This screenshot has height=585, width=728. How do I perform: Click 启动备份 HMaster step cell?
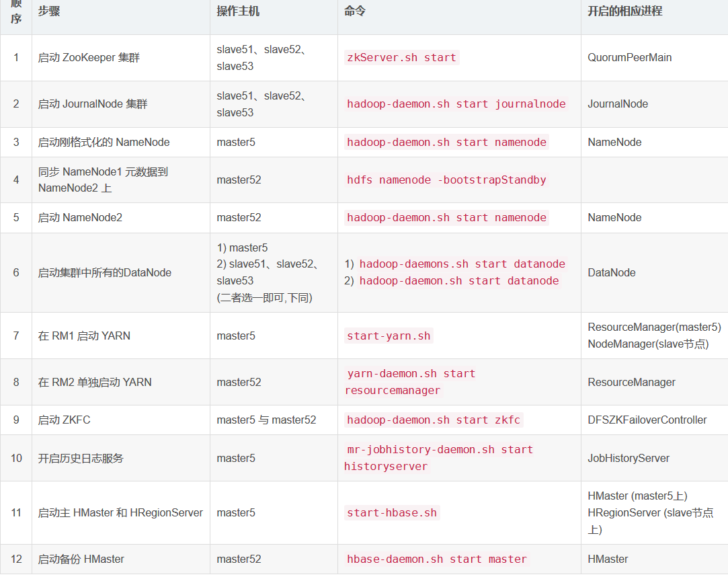coord(81,559)
